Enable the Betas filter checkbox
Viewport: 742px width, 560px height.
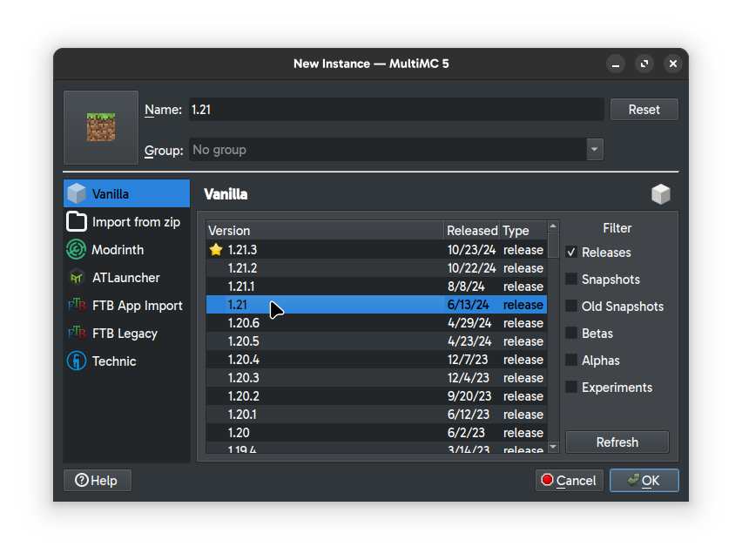click(x=571, y=334)
